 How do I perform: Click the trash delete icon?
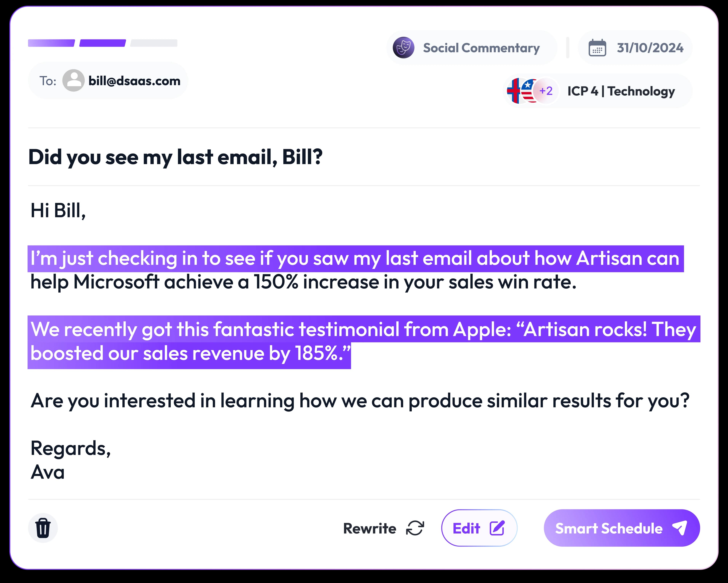(x=43, y=528)
